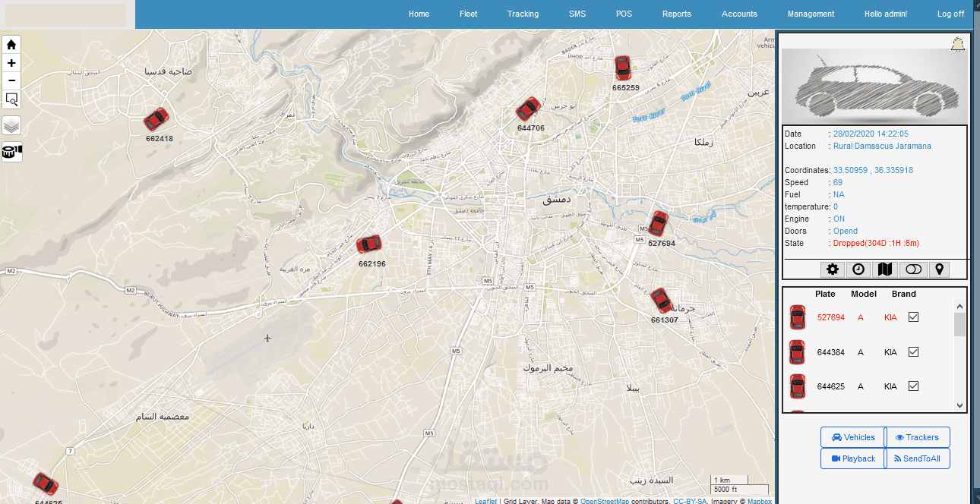980x504 pixels.
Task: Click plate number 644384 in list
Action: click(x=831, y=352)
